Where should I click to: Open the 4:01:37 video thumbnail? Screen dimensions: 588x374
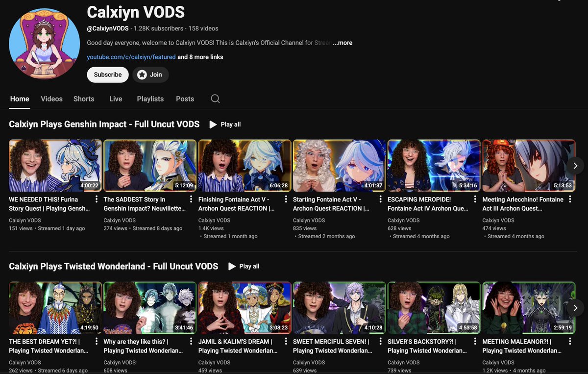point(339,166)
